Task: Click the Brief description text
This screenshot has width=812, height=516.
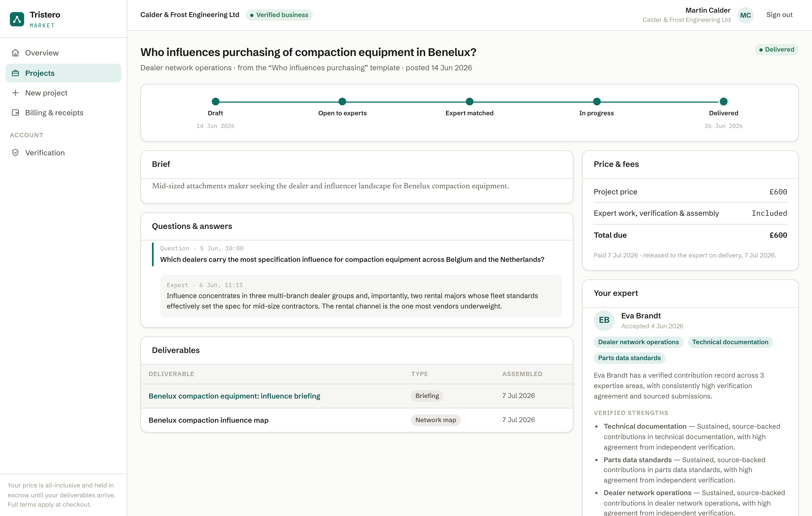Action: (330, 186)
